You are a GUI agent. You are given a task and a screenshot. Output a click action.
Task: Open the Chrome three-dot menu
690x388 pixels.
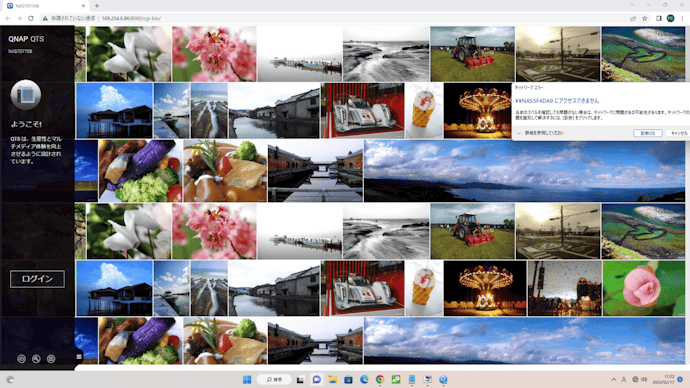click(682, 18)
